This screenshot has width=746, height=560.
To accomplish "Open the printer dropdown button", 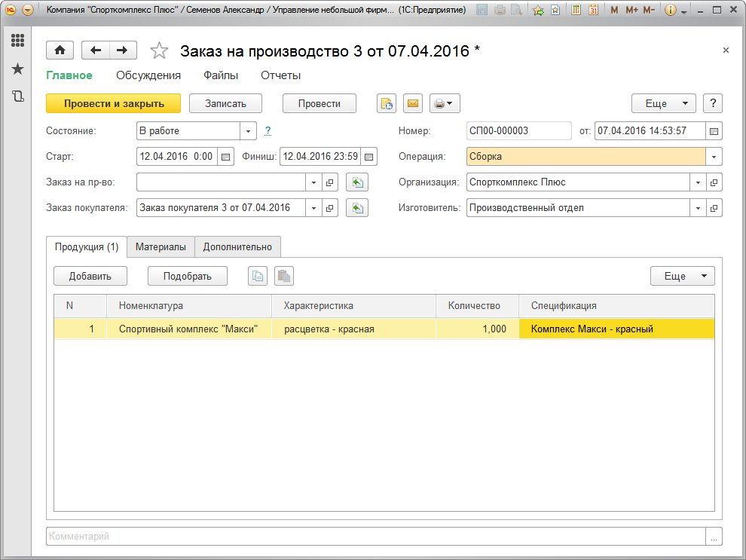I will pos(445,103).
